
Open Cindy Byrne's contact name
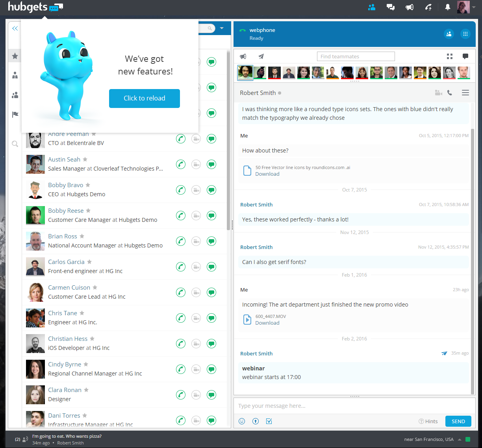(x=65, y=364)
